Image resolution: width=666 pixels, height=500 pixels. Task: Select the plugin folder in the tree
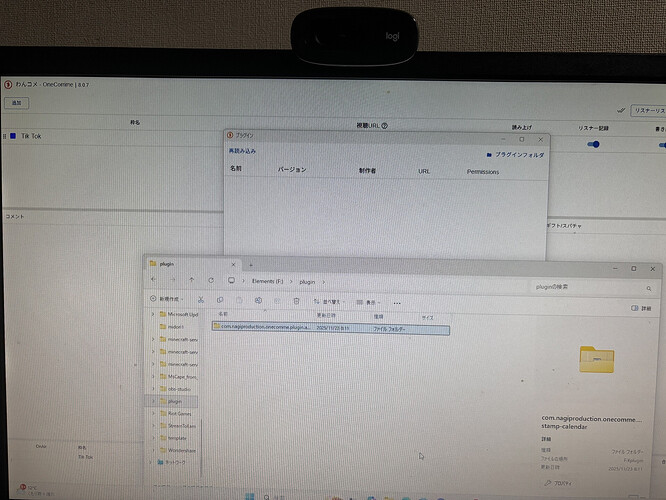pyautogui.click(x=171, y=401)
